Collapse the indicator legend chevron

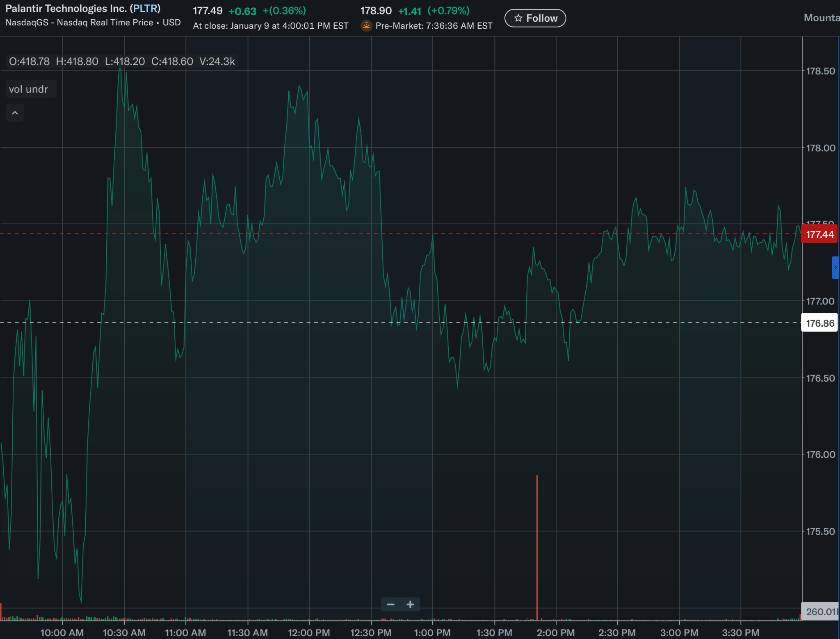point(15,113)
